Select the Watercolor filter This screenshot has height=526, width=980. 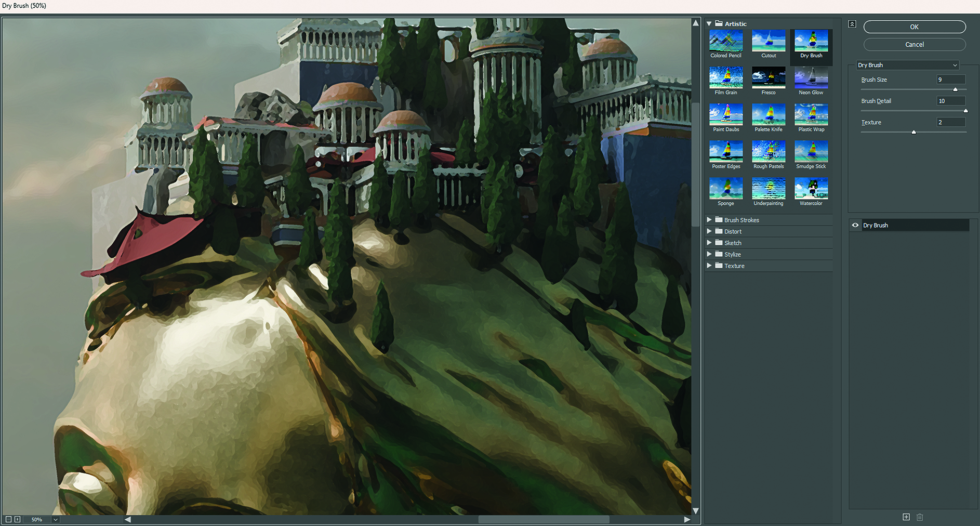pos(811,189)
